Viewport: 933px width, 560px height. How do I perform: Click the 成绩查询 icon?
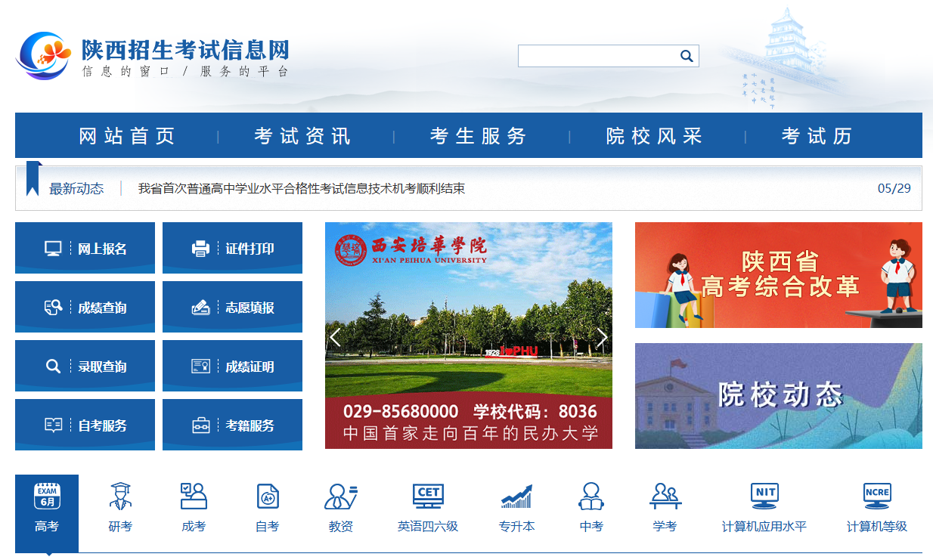tap(53, 308)
